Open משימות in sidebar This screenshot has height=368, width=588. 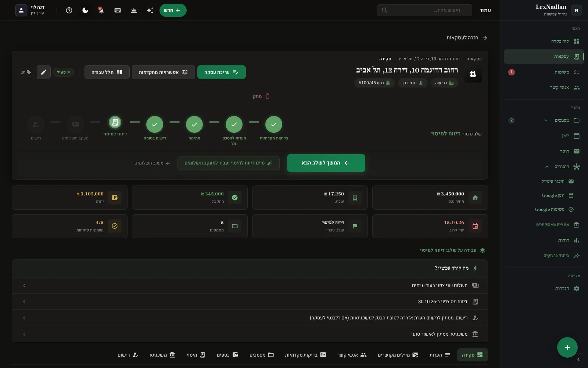coord(544,72)
